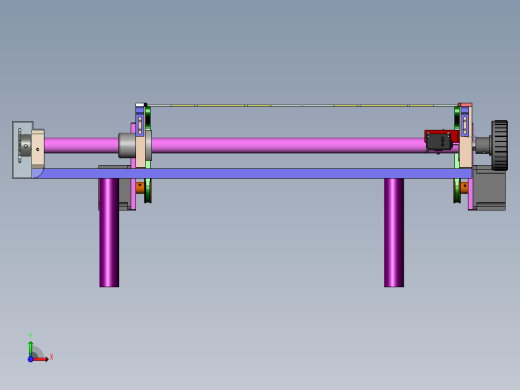The height and width of the screenshot is (390, 520).
Task: Select the gray end plate at far left
Action: (22, 150)
